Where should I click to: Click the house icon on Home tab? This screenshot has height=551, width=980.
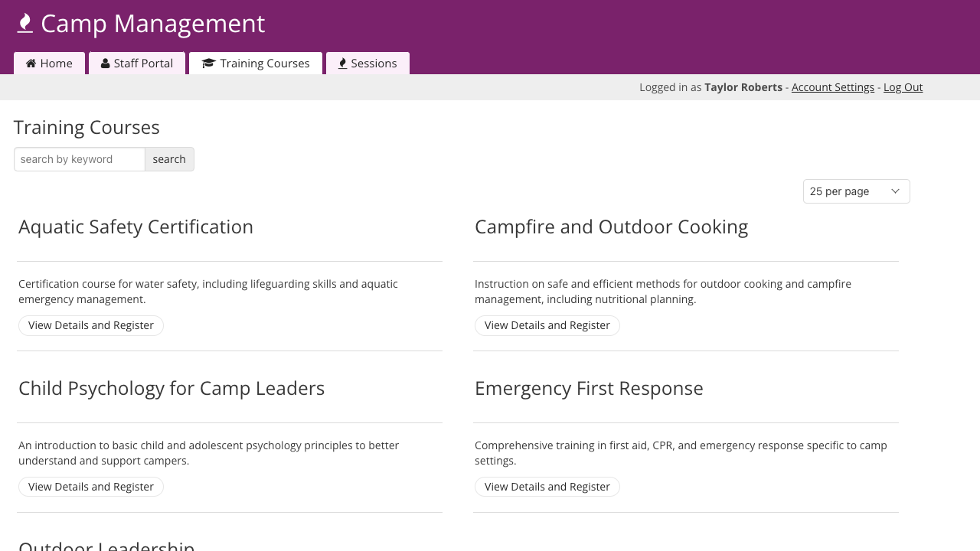31,64
